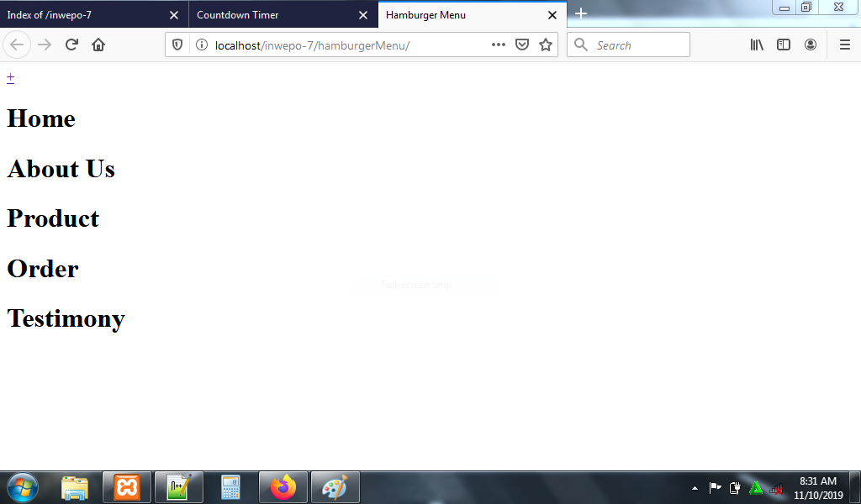Switch to Firefox in the taskbar
The image size is (861, 504).
click(283, 487)
